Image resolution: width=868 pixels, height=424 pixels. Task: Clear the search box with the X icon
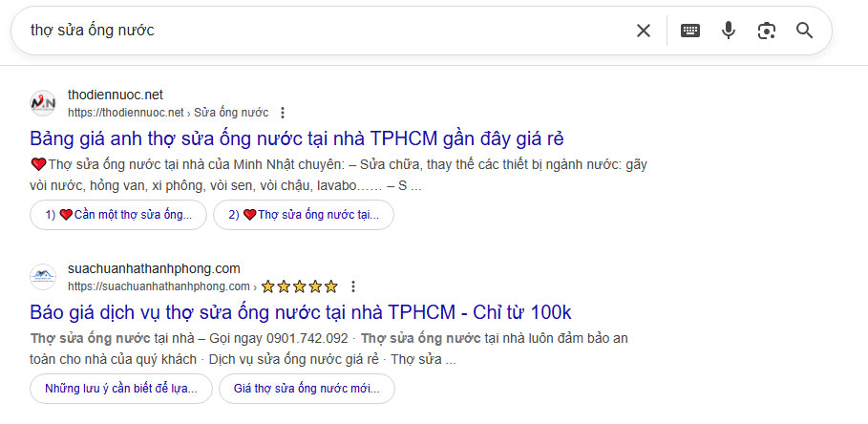click(644, 31)
